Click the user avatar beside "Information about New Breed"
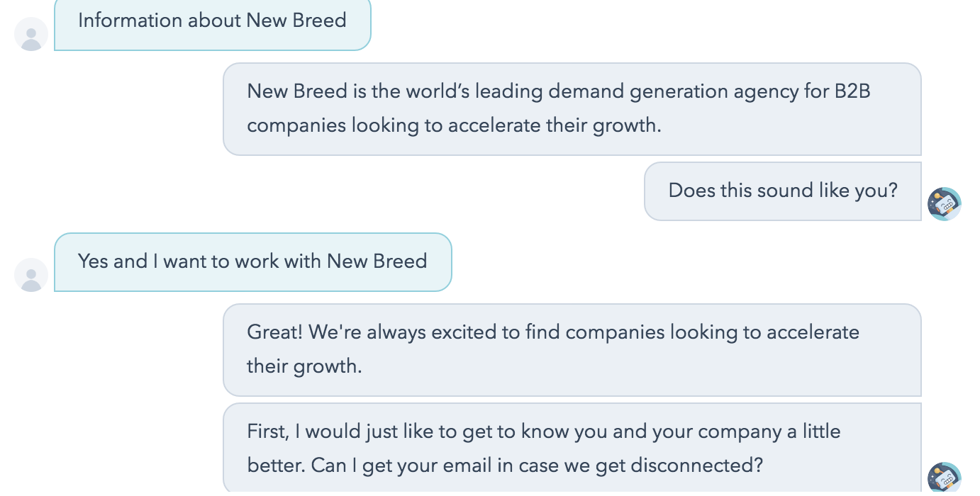 tap(31, 34)
